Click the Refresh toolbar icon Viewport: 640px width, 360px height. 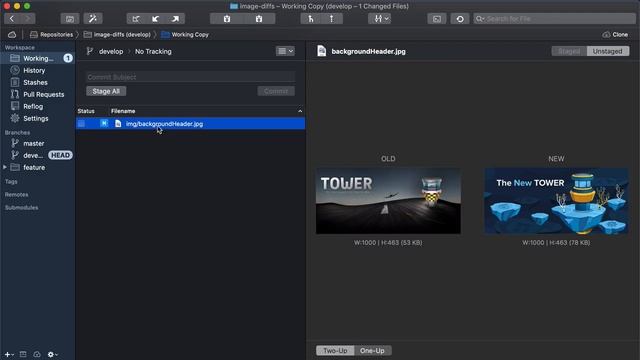460,19
